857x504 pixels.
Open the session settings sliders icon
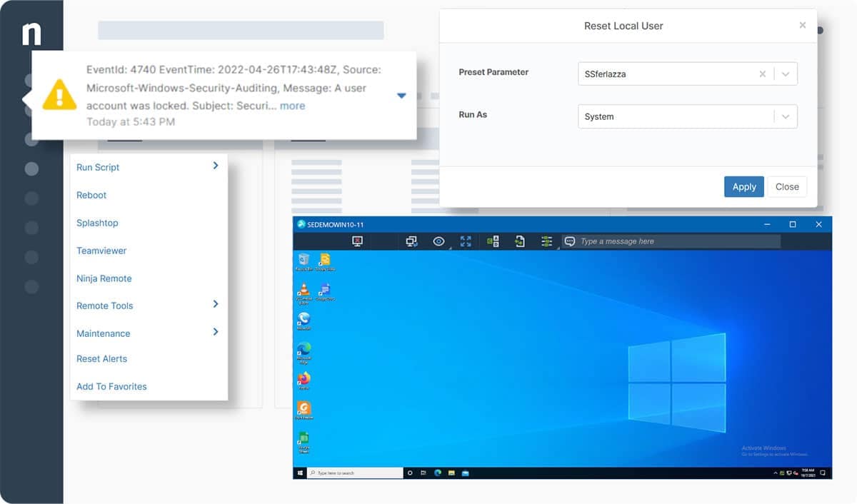click(547, 241)
